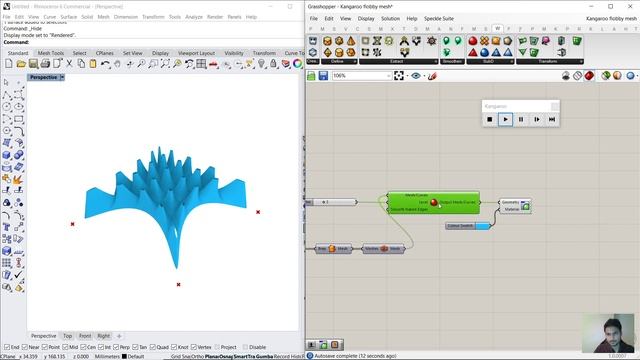Screen dimensions: 640x360
Task: Open the color wheel material icon
Action: (298, 64)
